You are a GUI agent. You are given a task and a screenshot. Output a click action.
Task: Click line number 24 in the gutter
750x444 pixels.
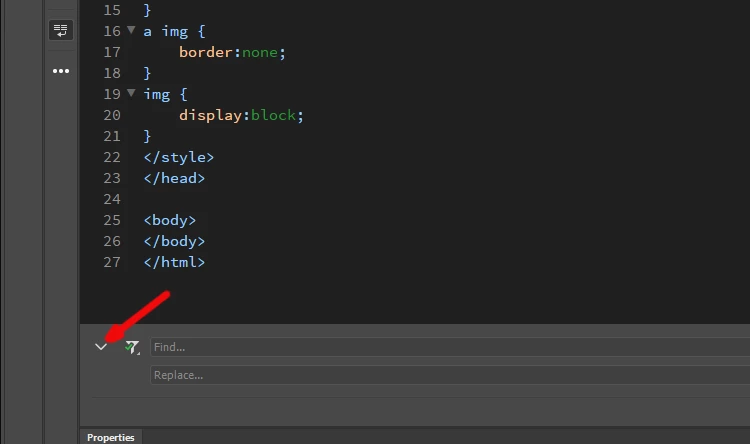tap(112, 199)
